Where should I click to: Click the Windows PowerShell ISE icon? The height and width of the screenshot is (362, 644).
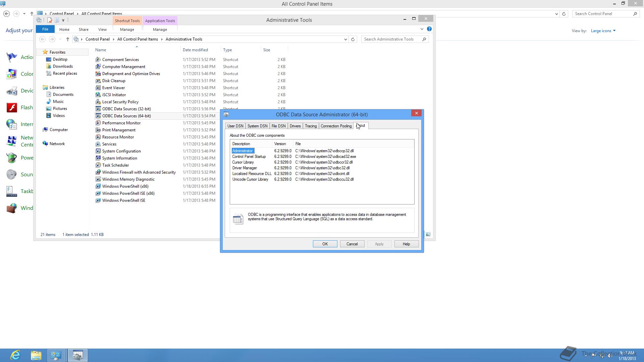pyautogui.click(x=98, y=200)
